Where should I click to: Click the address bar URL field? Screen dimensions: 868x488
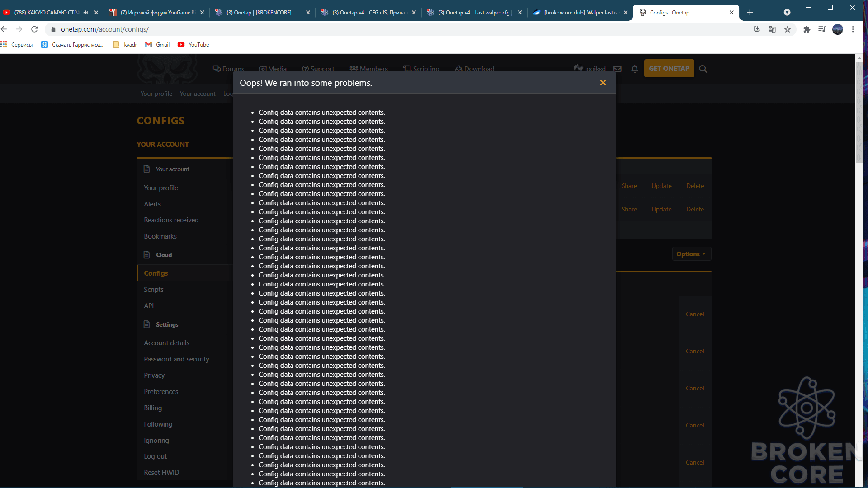pyautogui.click(x=398, y=29)
